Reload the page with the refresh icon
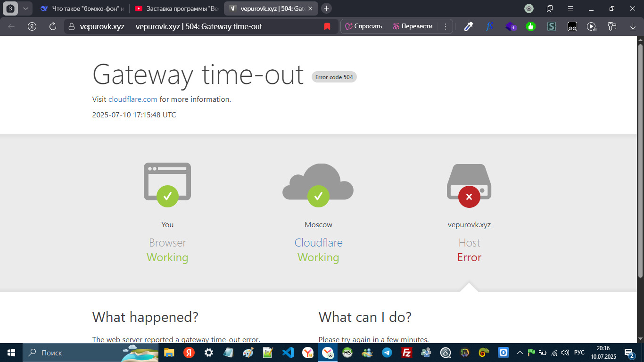Screen dimensions: 644x362 53,26
